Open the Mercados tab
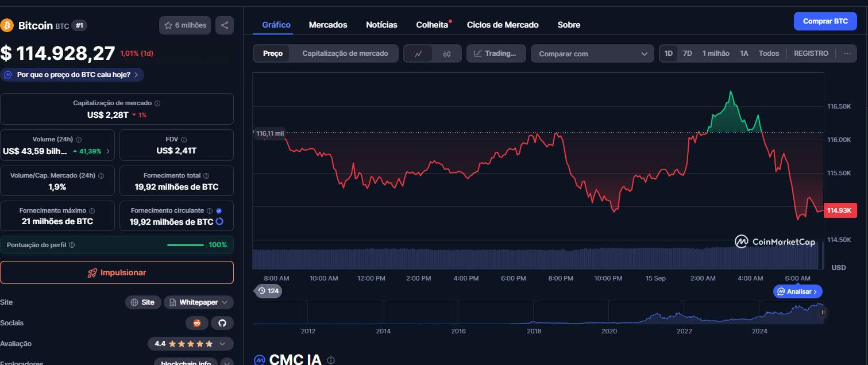 (328, 25)
